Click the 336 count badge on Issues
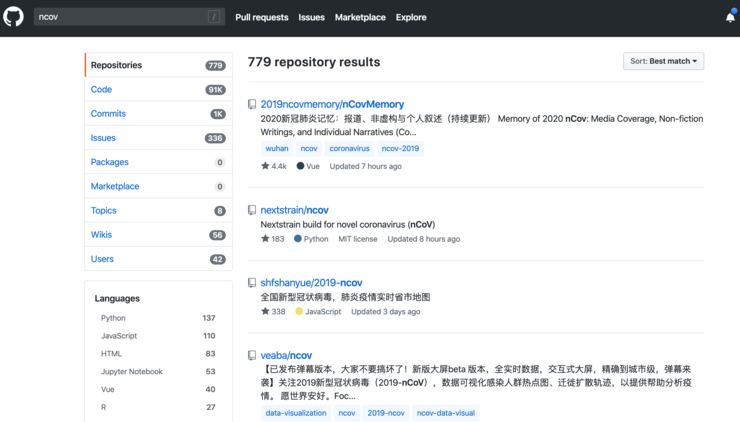Screen dimensions: 740x422 coord(215,138)
